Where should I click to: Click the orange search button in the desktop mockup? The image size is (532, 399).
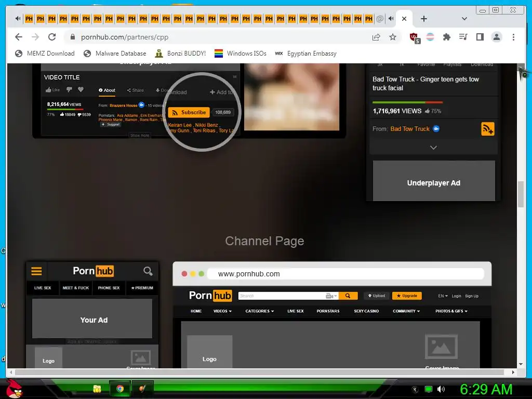348,296
